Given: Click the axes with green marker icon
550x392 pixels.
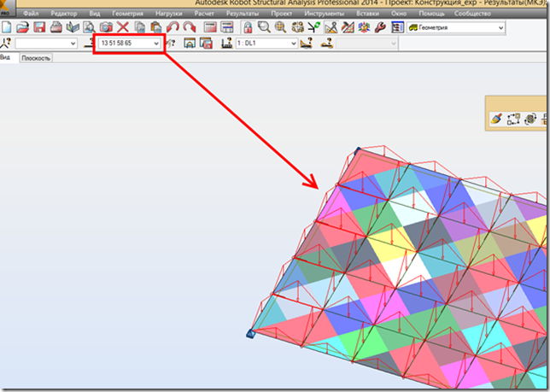Looking at the screenshot, I should (x=314, y=27).
